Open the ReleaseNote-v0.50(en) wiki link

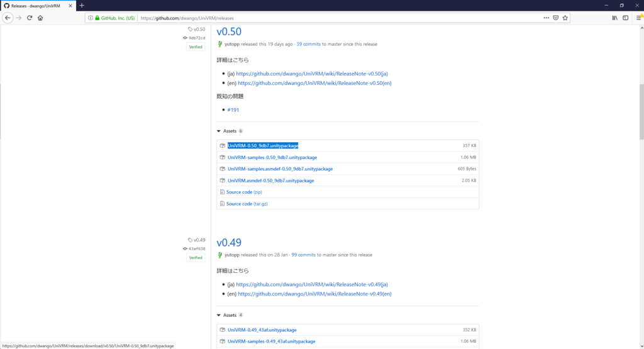[x=314, y=83]
